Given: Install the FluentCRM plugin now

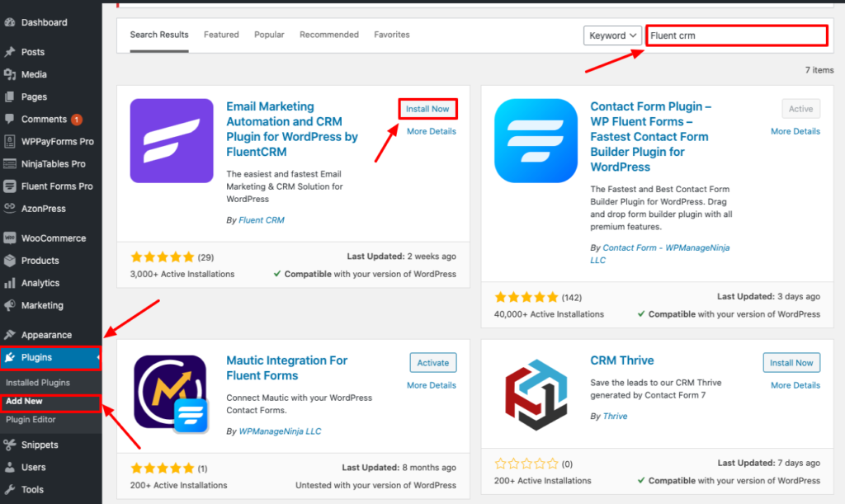Looking at the screenshot, I should pos(427,109).
